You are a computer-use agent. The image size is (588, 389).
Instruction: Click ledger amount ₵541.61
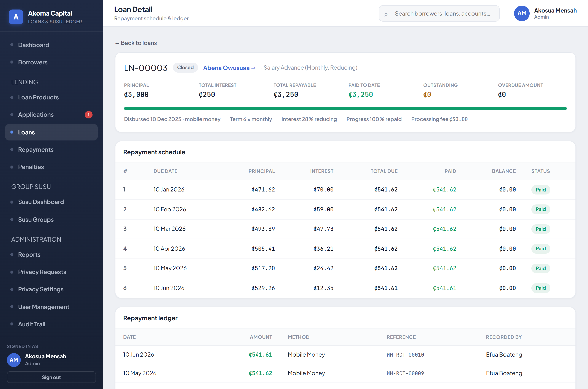point(260,355)
